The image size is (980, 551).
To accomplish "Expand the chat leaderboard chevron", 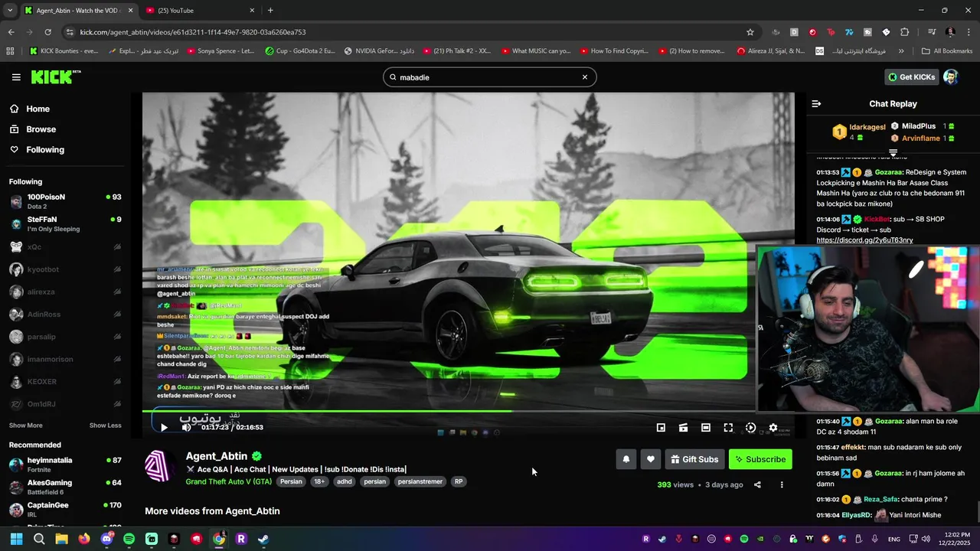I will (x=893, y=153).
